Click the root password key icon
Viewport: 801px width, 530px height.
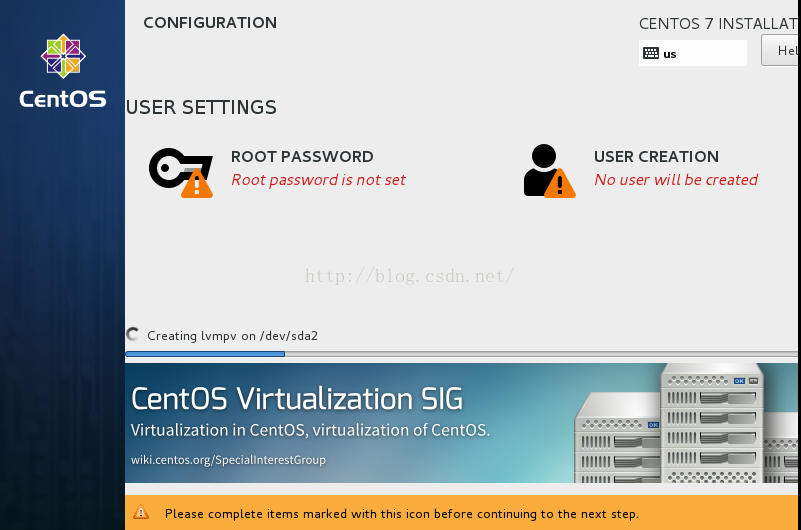(x=181, y=173)
